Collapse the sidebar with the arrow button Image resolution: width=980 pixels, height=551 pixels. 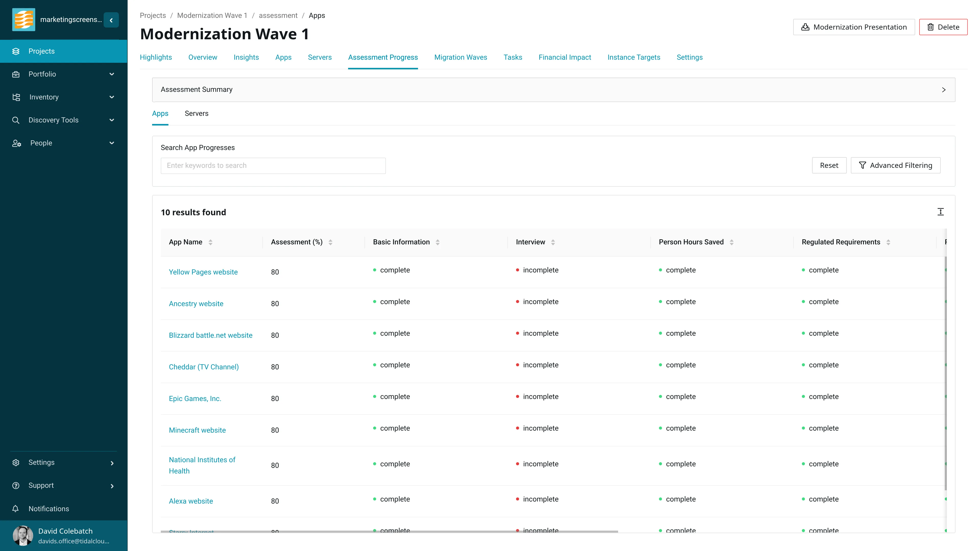(x=111, y=20)
